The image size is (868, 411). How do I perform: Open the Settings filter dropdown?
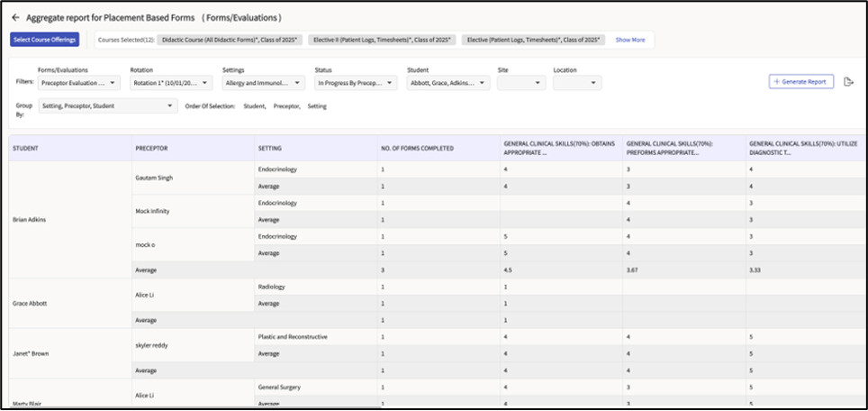point(263,83)
